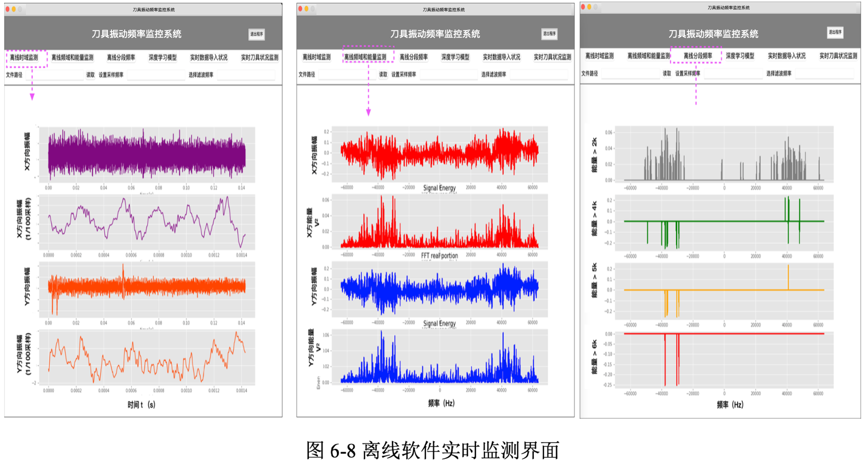Select gray 能量 > 2k chart in right window
Viewport: 868px width, 465px height.
(725, 154)
